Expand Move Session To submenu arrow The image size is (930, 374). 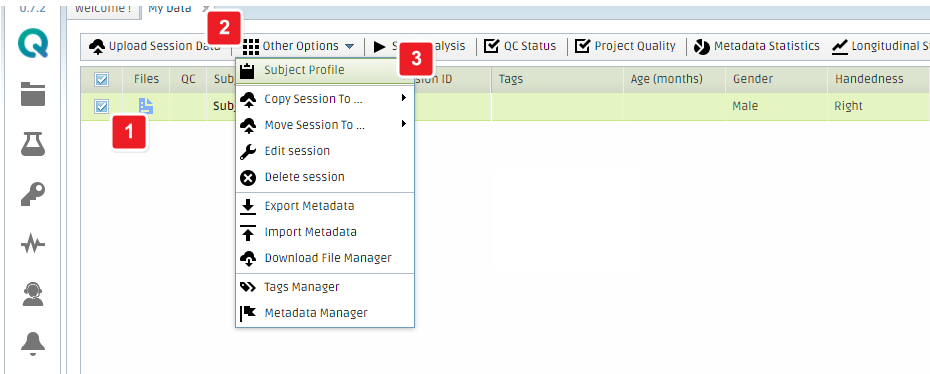tap(404, 124)
